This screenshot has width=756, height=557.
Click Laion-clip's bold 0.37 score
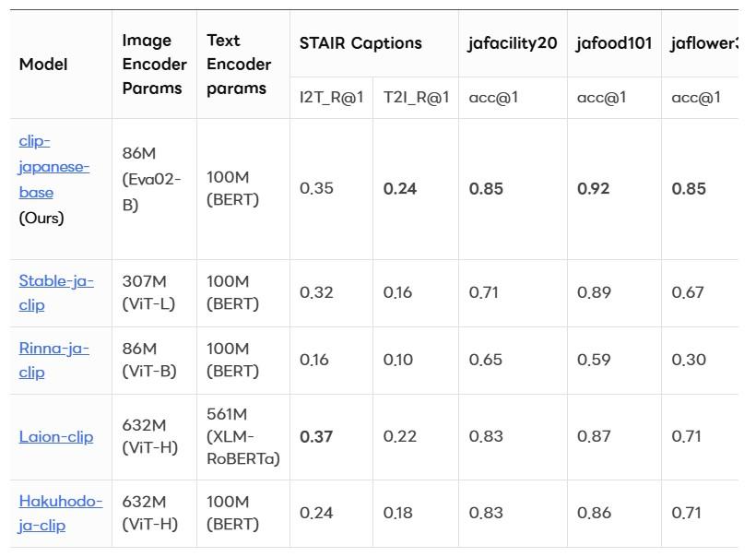tap(316, 436)
